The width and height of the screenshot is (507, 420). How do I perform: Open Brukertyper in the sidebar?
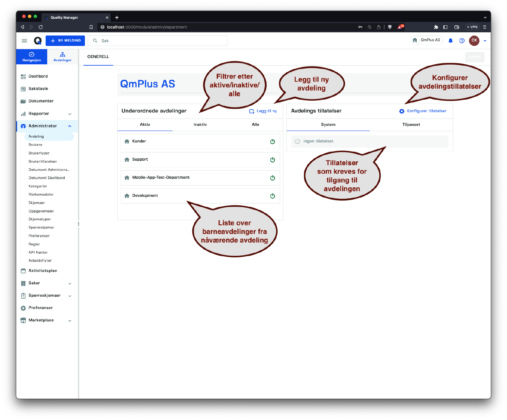(x=39, y=153)
